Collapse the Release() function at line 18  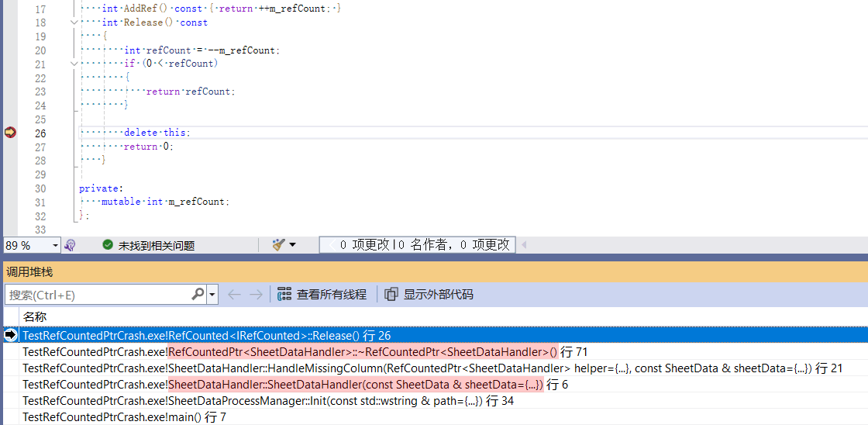[74, 22]
